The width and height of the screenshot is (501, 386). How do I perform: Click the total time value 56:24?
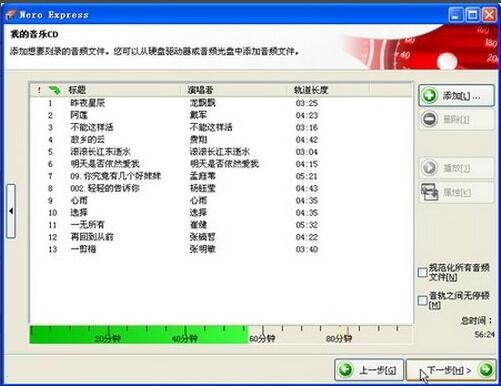(x=484, y=334)
